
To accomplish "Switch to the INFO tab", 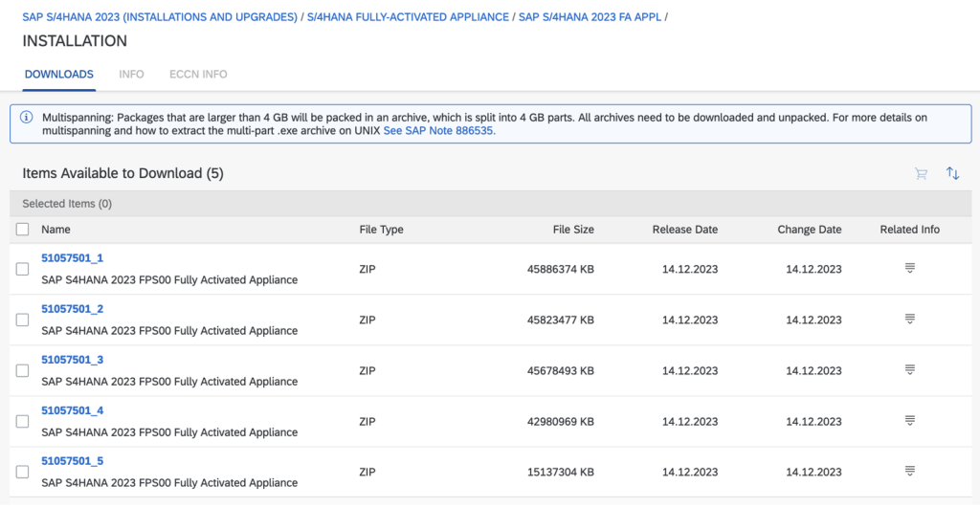I will 131,75.
